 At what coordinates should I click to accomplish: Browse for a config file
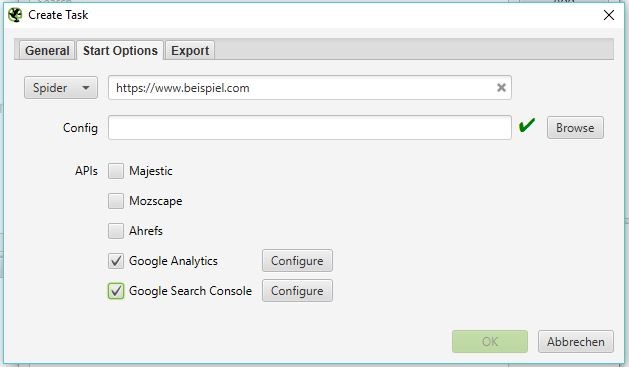click(x=575, y=128)
